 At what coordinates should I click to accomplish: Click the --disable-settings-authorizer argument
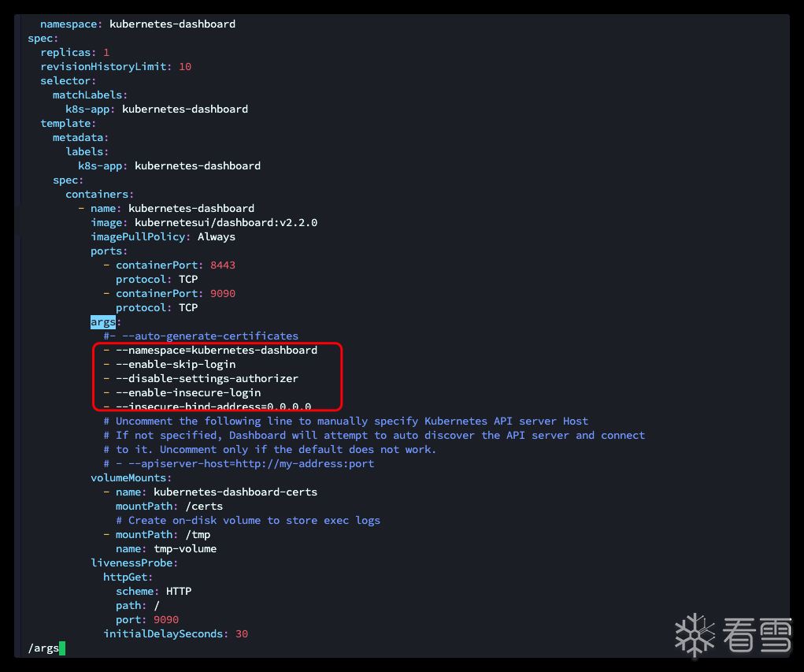click(206, 378)
